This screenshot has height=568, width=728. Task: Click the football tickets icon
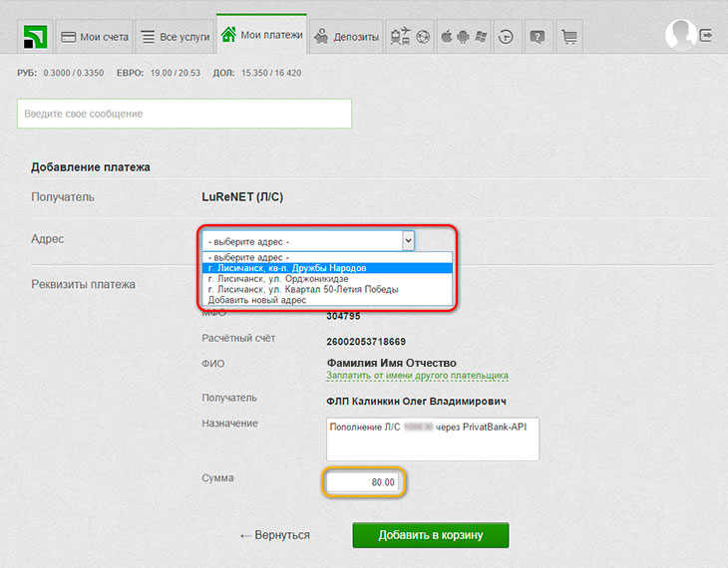point(423,37)
